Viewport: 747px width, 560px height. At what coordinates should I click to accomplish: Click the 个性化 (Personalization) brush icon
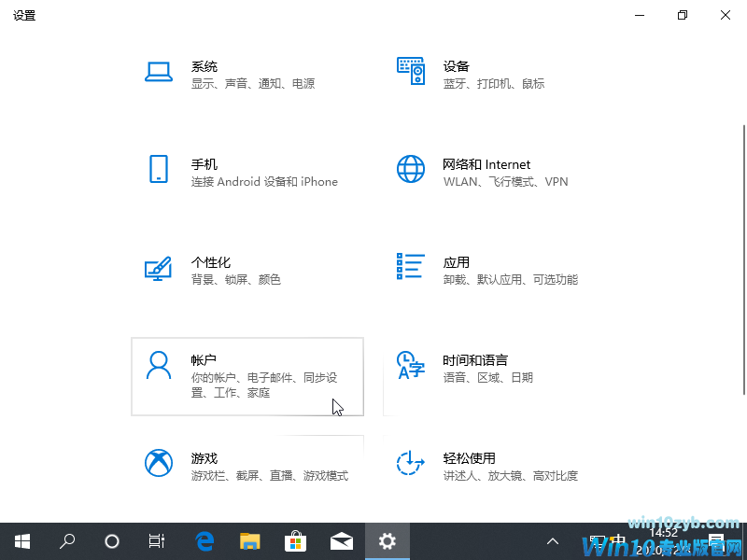coord(159,269)
